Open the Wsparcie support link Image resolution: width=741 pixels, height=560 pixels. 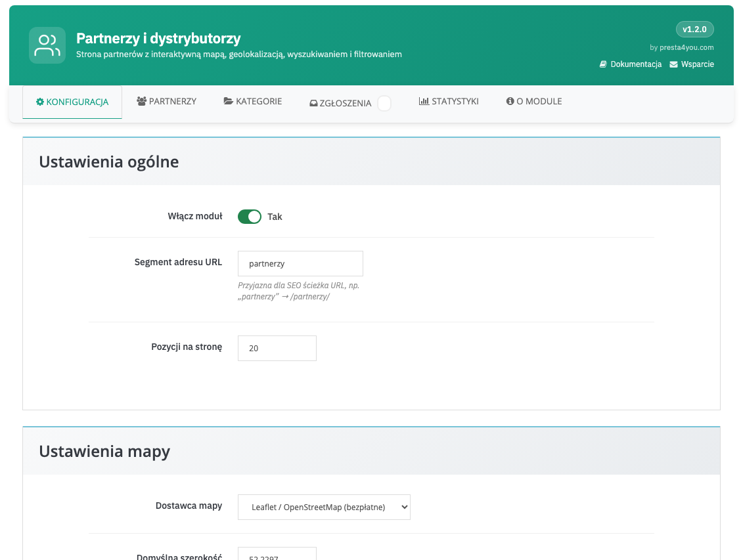692,64
